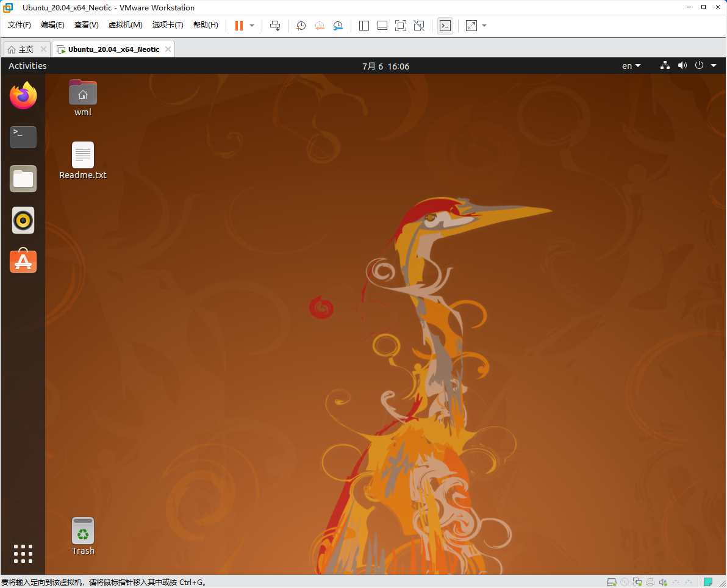Open the 编辑(E) menu
The width and height of the screenshot is (727, 588).
point(52,25)
